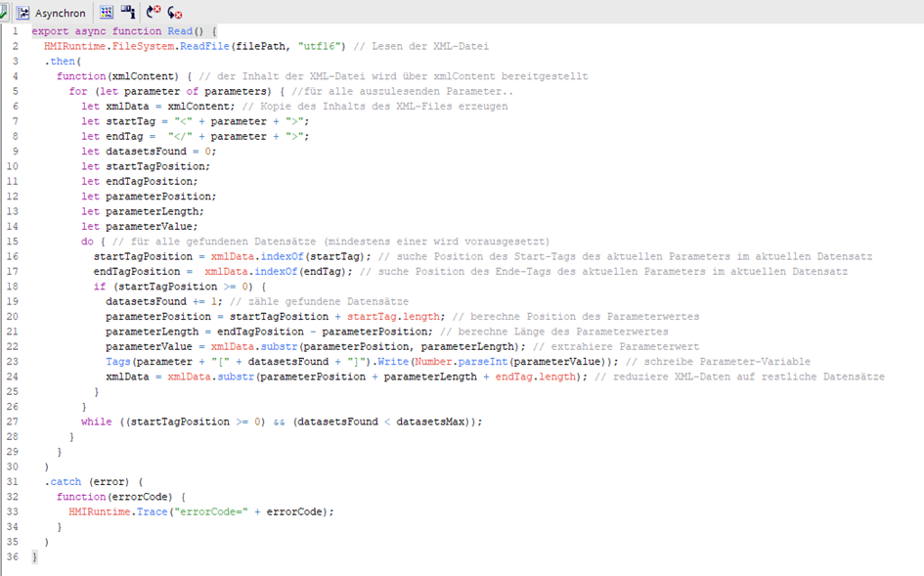This screenshot has width=924, height=576.
Task: Jump to previous error with upward arrow icon
Action: pyautogui.click(x=154, y=12)
